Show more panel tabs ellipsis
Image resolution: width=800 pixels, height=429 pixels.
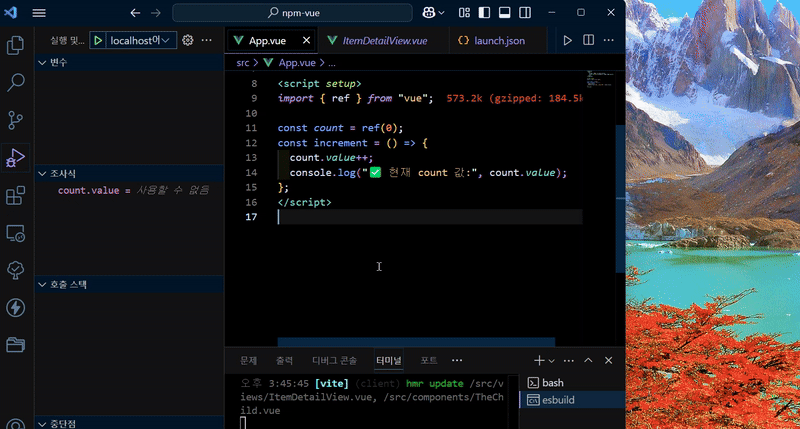tap(457, 361)
